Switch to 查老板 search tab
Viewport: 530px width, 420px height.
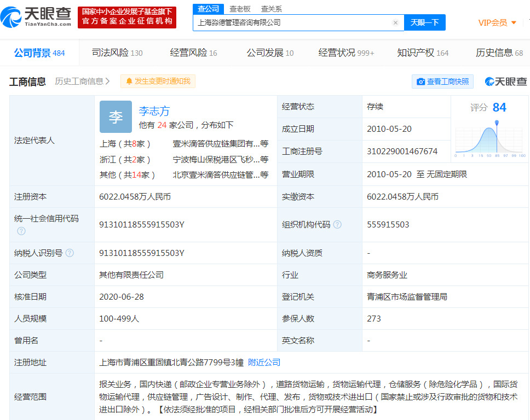240,9
